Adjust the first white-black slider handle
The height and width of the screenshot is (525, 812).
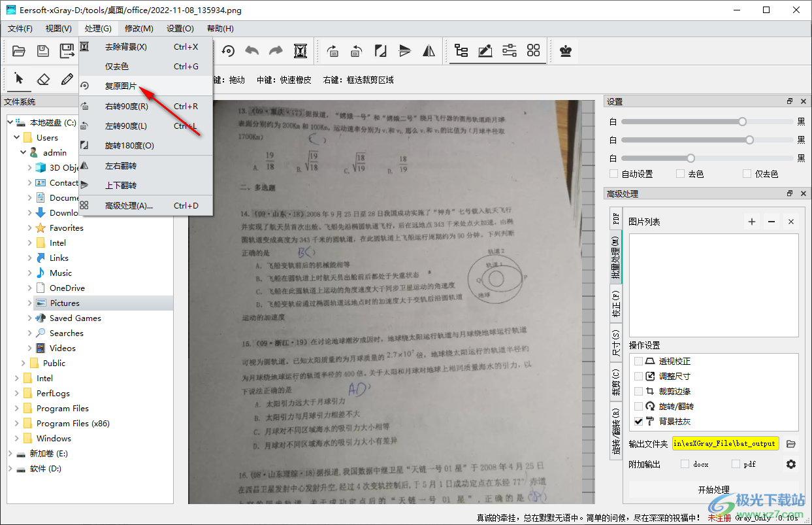click(742, 122)
